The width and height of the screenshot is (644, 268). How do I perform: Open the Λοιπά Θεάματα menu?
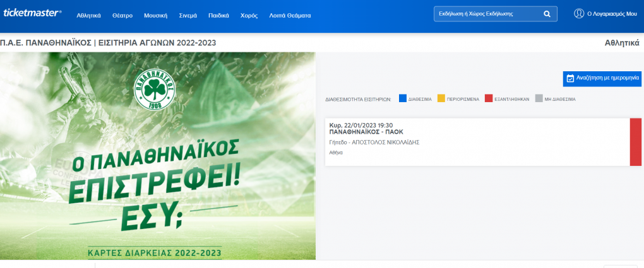(290, 16)
